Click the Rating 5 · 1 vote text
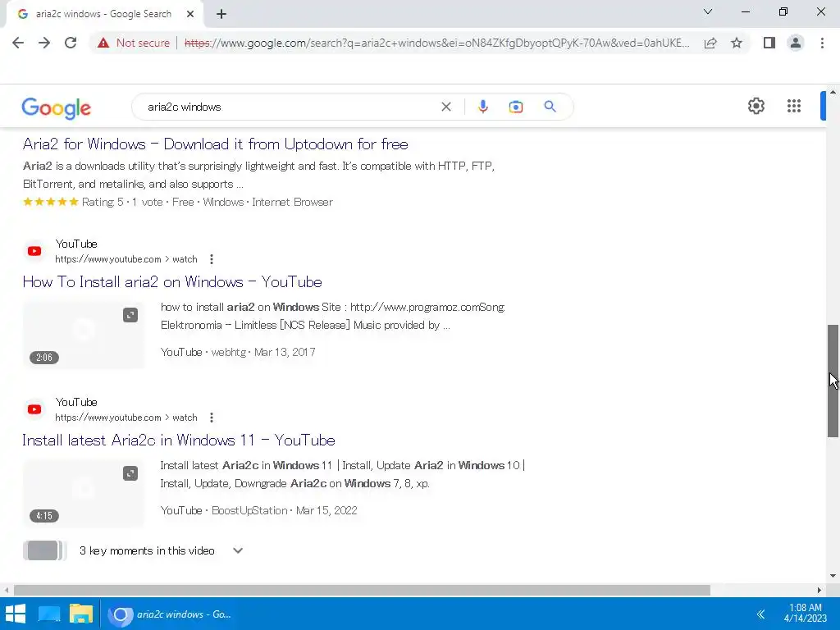This screenshot has width=840, height=630. coord(122,202)
